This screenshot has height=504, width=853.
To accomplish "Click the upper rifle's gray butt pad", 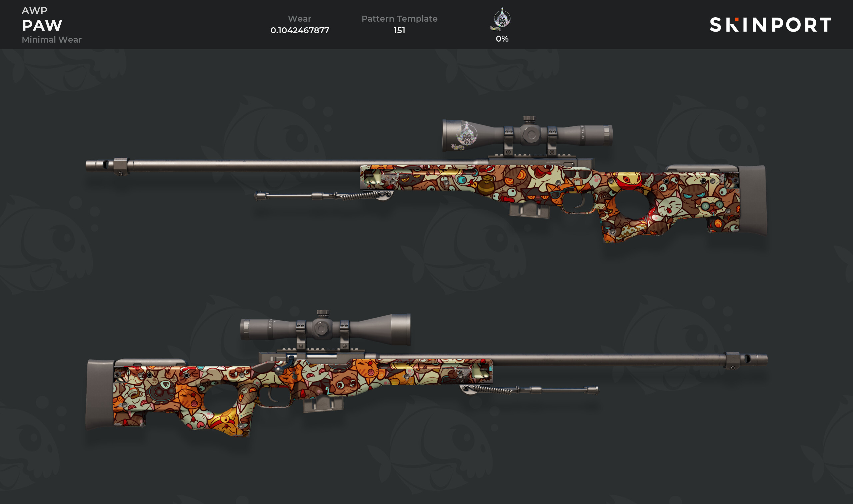I will pyautogui.click(x=752, y=200).
